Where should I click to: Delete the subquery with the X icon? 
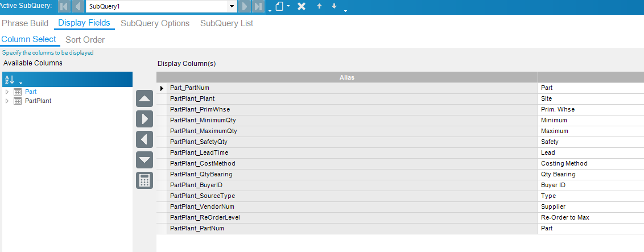click(302, 7)
